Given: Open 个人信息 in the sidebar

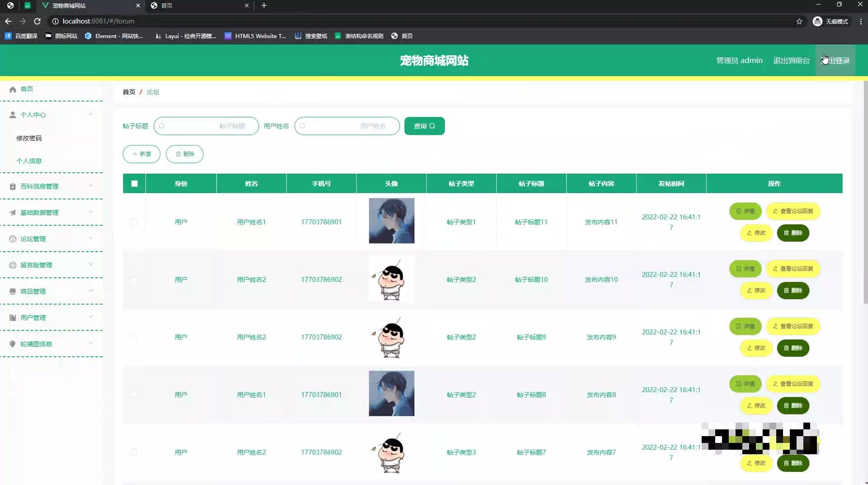Looking at the screenshot, I should [x=29, y=161].
